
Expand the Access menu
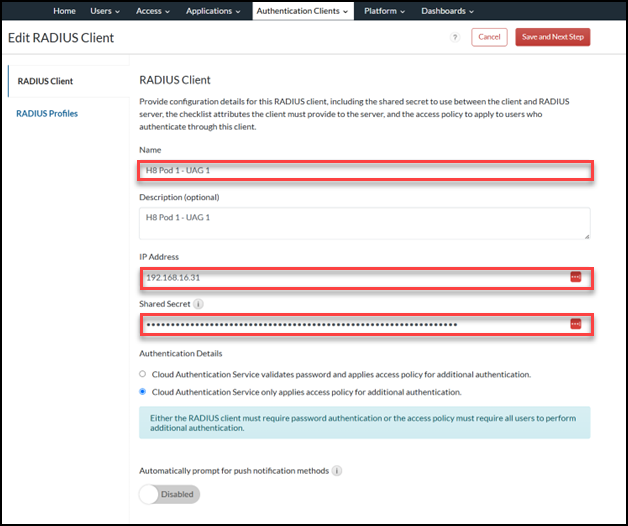click(x=153, y=11)
